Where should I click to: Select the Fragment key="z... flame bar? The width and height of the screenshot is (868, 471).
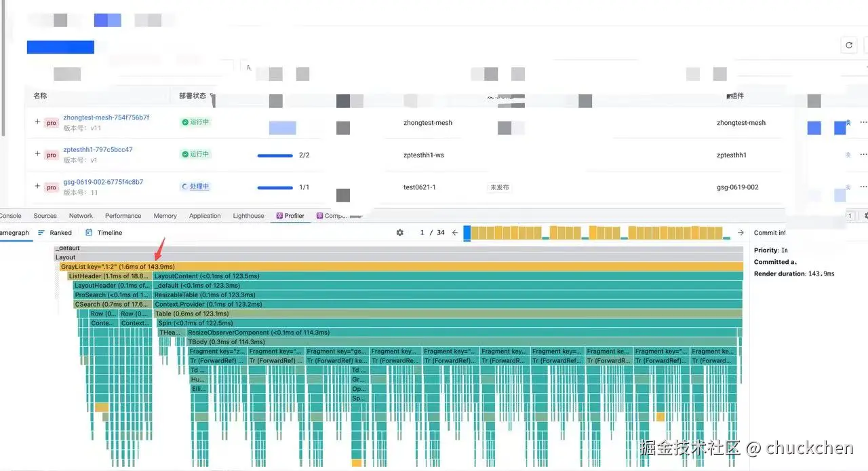point(217,352)
